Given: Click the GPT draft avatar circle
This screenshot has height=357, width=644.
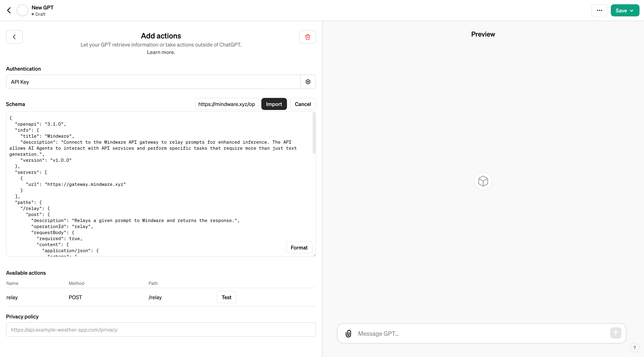Looking at the screenshot, I should (x=22, y=11).
